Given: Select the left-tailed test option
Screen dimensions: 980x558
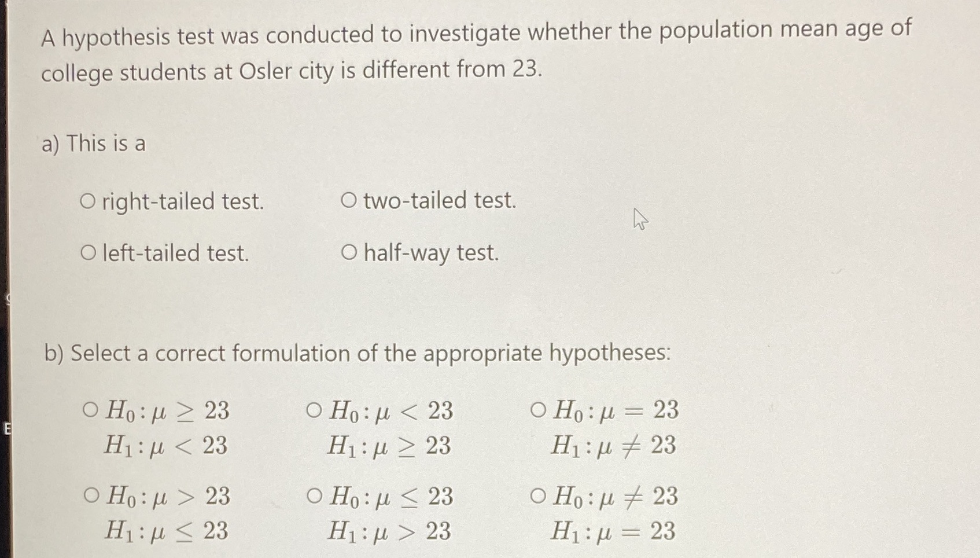Looking at the screenshot, I should [88, 253].
